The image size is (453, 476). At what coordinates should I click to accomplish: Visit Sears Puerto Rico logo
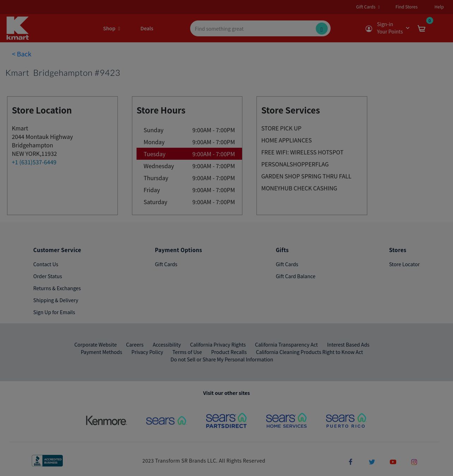[346, 420]
